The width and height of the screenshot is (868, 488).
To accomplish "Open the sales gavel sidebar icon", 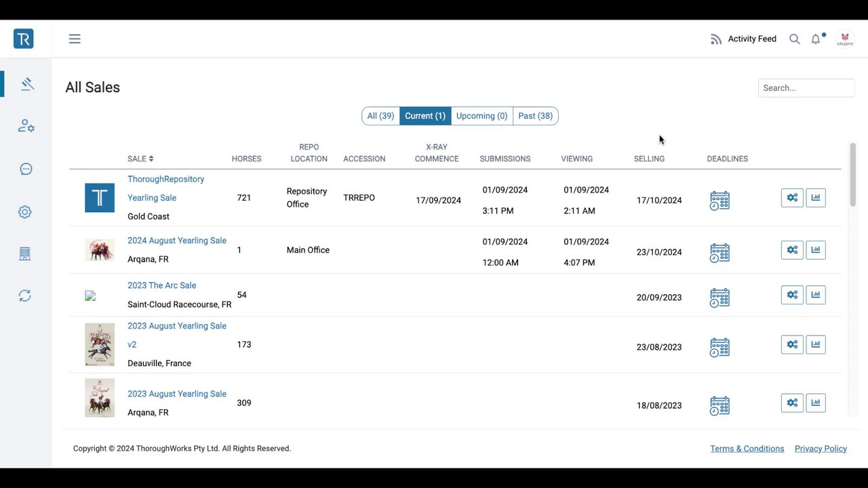I will [27, 84].
